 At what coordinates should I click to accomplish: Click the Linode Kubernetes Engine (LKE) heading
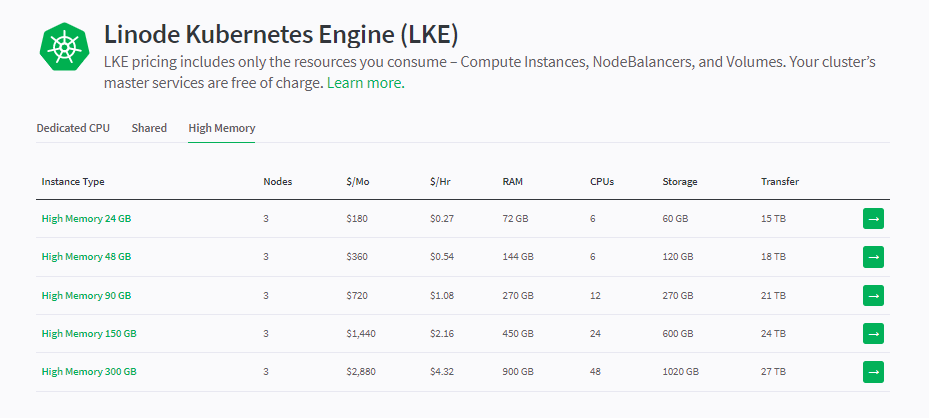pyautogui.click(x=281, y=35)
